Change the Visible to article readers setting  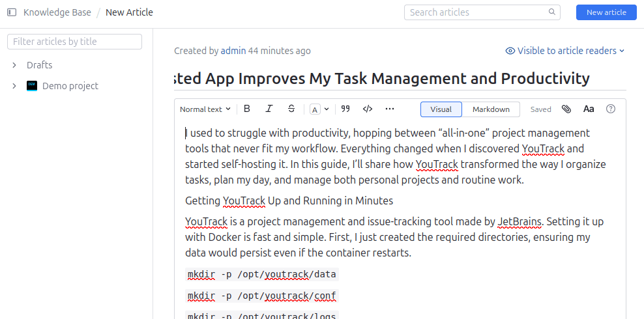(x=565, y=51)
